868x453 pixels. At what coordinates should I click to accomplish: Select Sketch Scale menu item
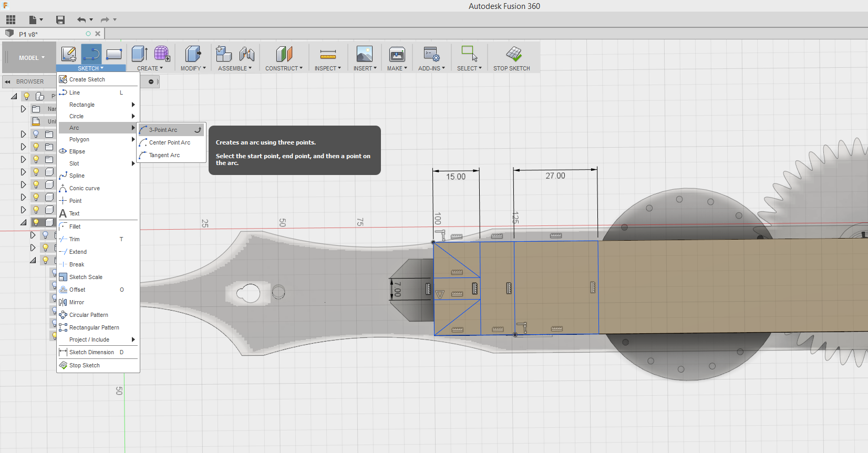(98, 277)
